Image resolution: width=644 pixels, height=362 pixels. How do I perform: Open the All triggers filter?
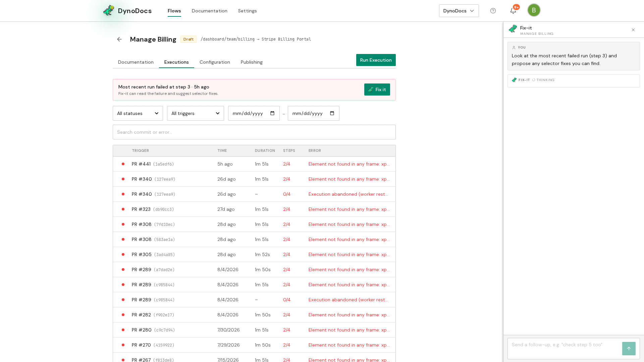click(x=196, y=113)
